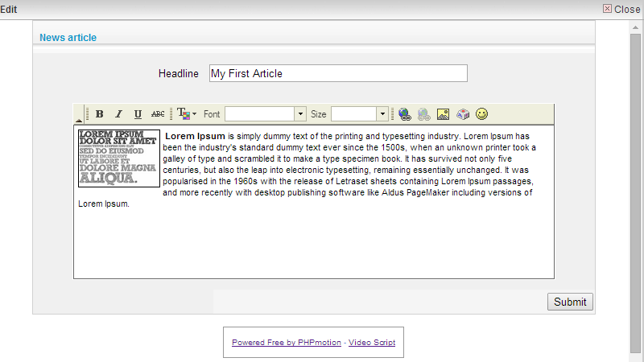644x362 pixels.
Task: Click the News article heading
Action: [x=68, y=37]
